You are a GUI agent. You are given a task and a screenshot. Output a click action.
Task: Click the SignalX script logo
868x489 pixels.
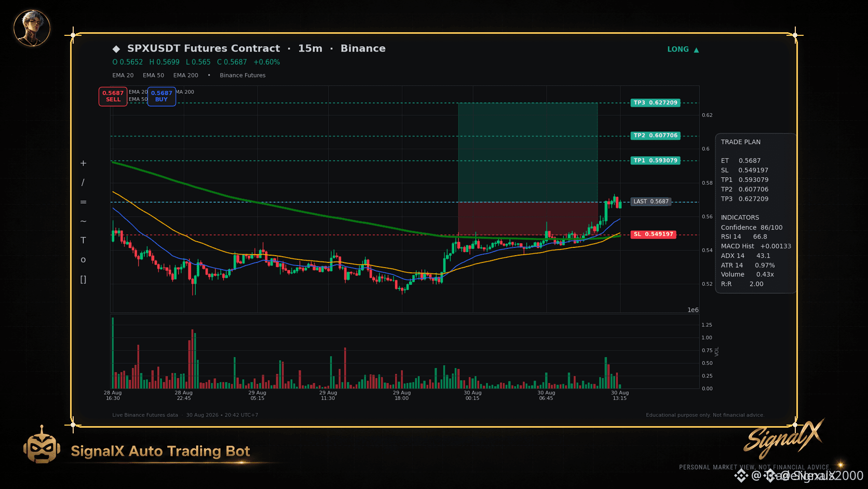coord(784,438)
